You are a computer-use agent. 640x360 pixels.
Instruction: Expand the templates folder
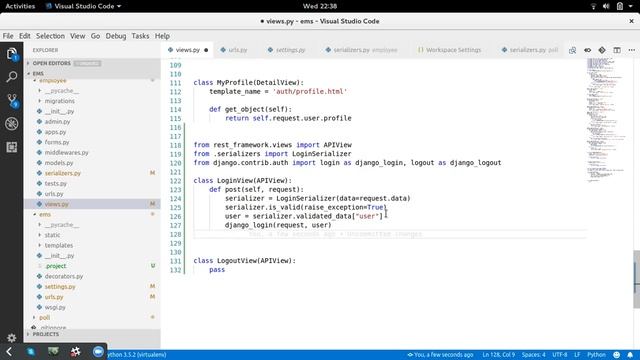pyautogui.click(x=59, y=245)
